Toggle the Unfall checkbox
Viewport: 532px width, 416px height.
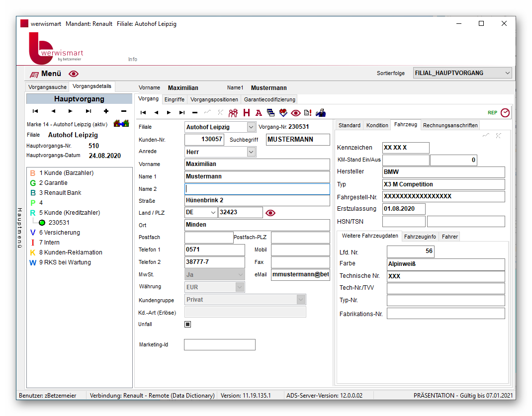coord(187,325)
